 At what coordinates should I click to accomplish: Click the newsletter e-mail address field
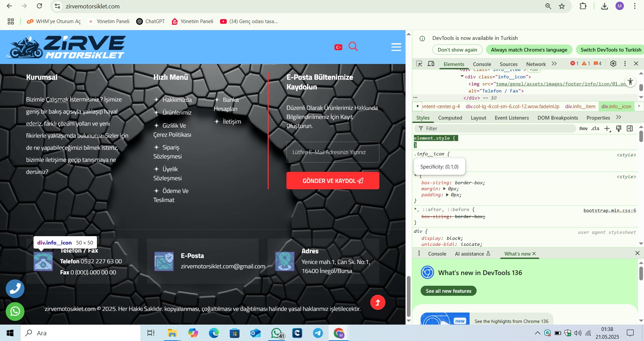point(333,152)
